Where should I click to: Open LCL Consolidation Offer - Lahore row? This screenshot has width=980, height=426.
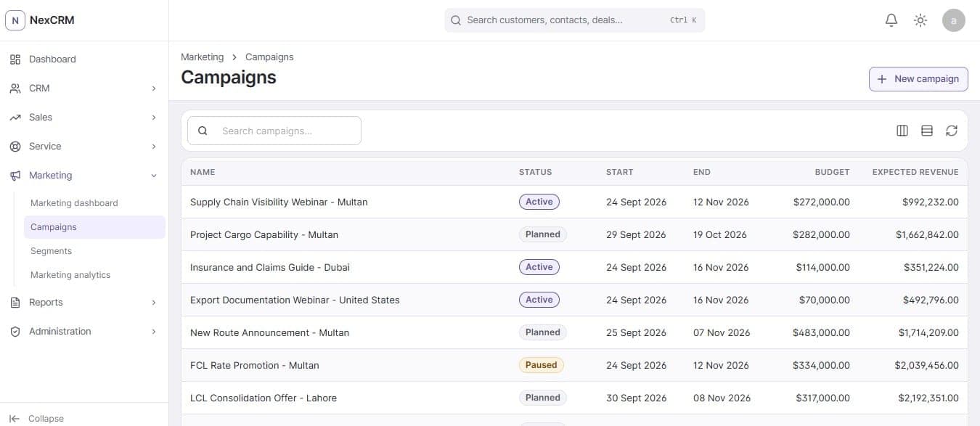point(574,398)
